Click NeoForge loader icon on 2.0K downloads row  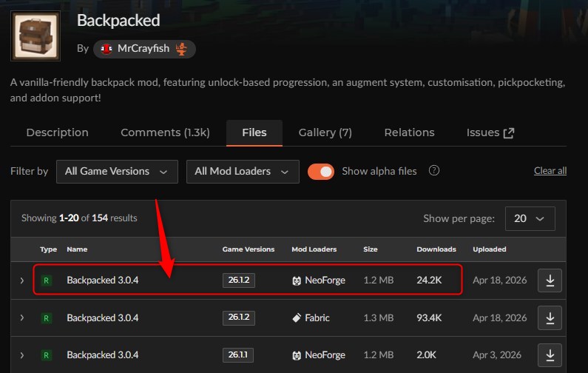[297, 355]
